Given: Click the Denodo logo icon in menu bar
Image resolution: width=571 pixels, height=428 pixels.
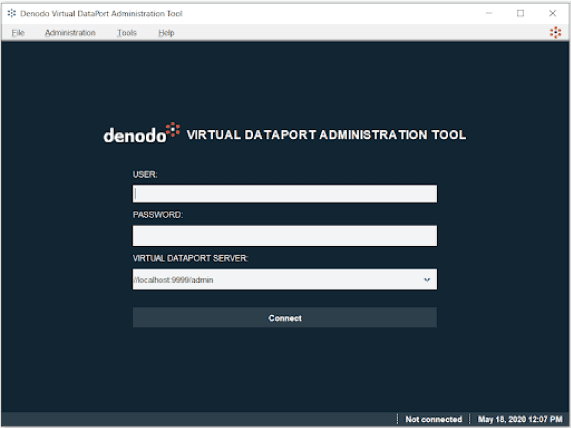Looking at the screenshot, I should click(555, 32).
